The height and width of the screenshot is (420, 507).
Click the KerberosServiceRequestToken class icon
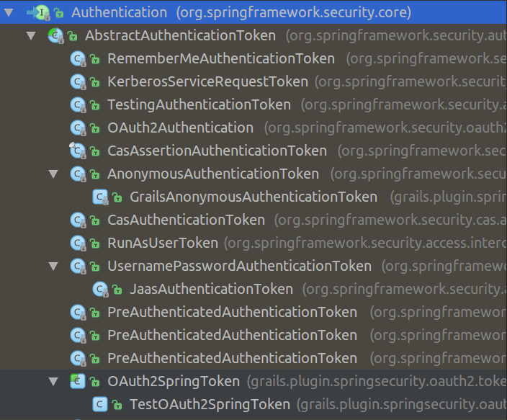78,81
